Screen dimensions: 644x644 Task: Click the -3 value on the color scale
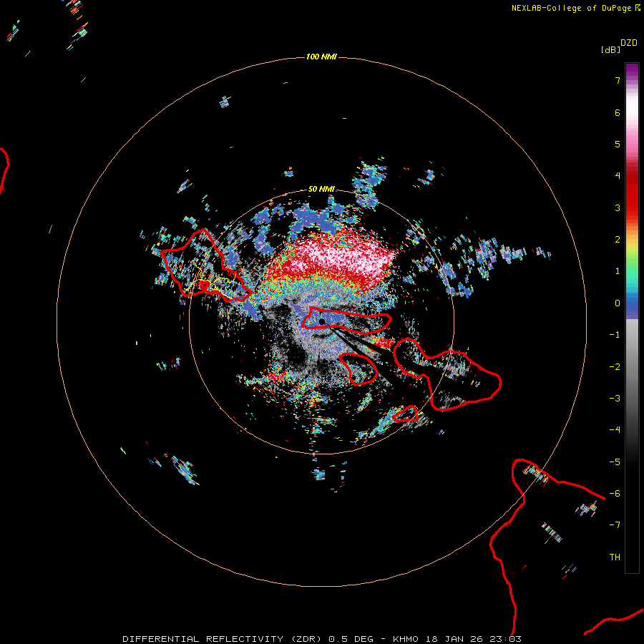pos(615,399)
